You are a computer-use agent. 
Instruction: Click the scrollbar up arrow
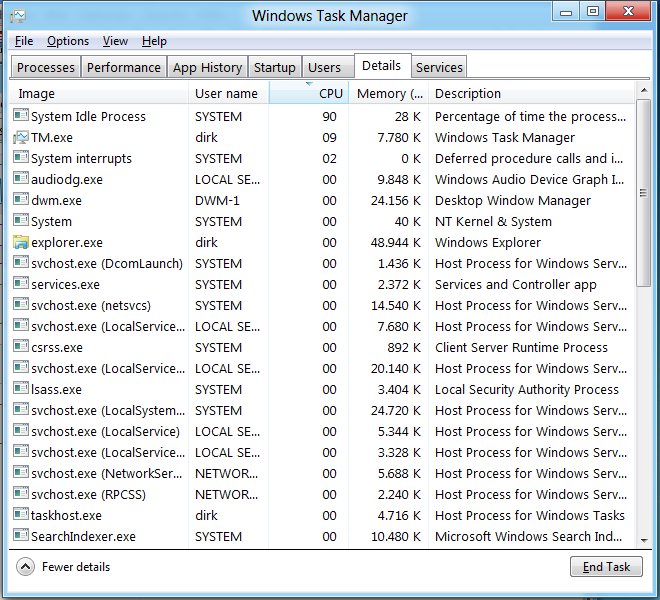(644, 90)
